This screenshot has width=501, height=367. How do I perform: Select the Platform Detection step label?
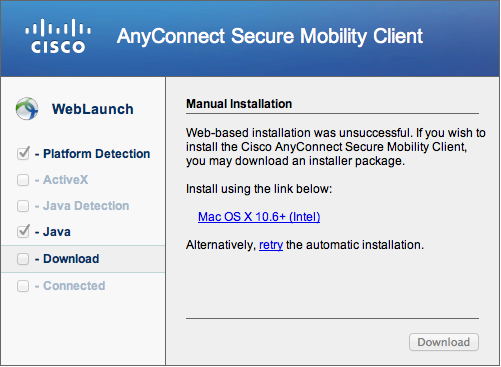97,154
